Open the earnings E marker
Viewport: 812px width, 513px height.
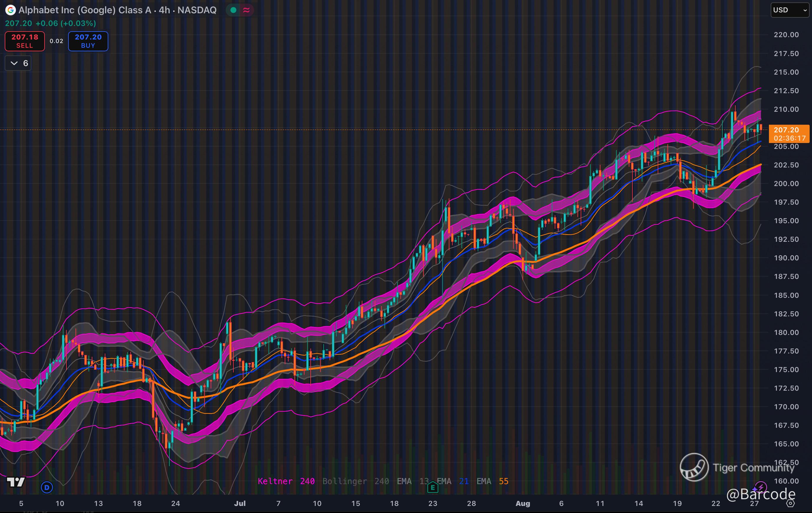[x=433, y=487]
